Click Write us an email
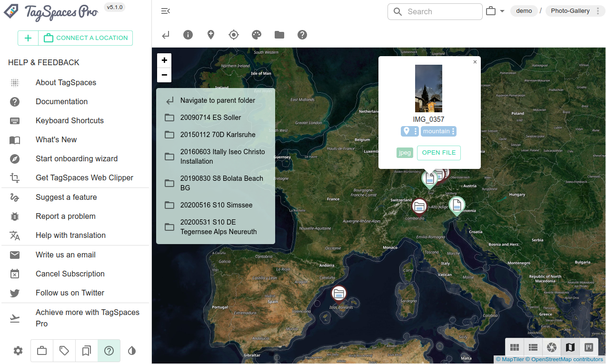This screenshot has width=606, height=364. (x=76, y=255)
